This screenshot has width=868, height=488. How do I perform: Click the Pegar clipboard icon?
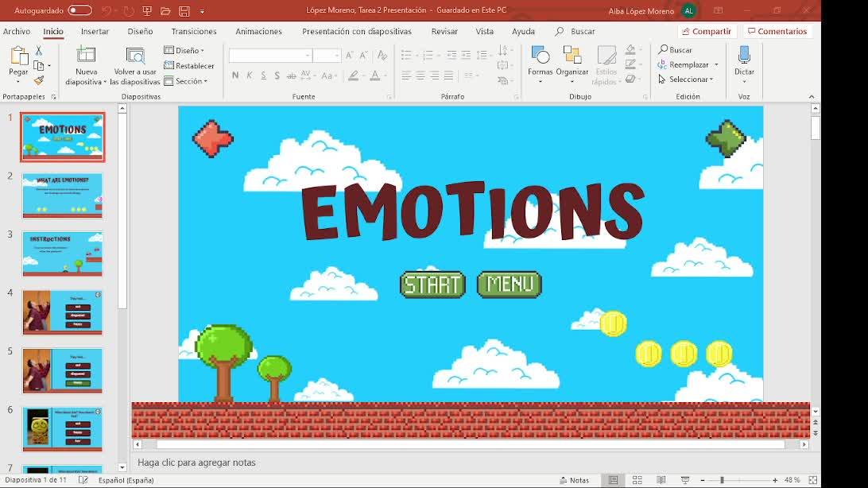18,56
